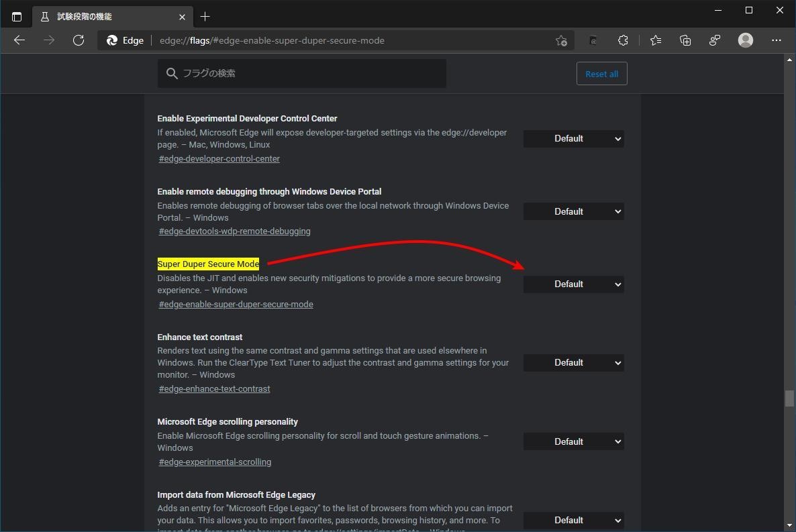This screenshot has width=796, height=532.
Task: Open the tab actions menu icon
Action: click(17, 17)
